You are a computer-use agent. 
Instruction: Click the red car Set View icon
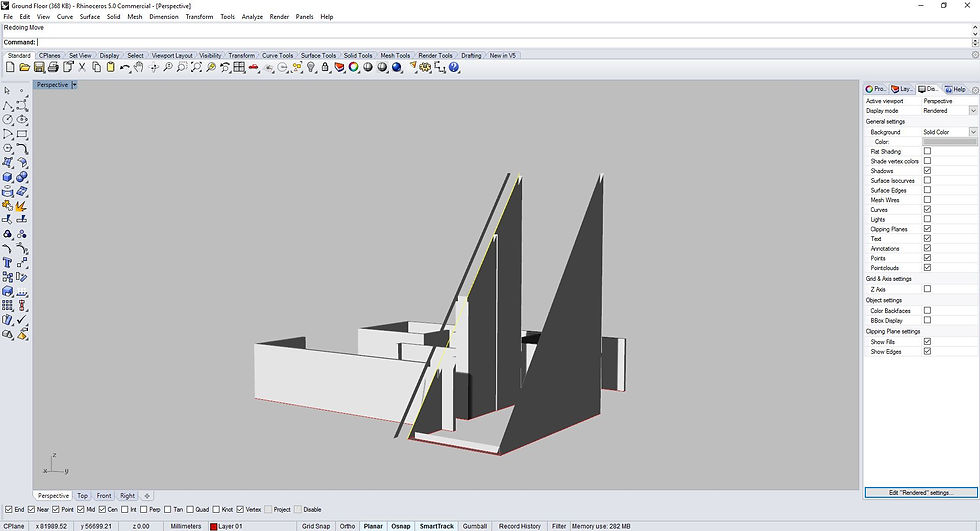(254, 67)
